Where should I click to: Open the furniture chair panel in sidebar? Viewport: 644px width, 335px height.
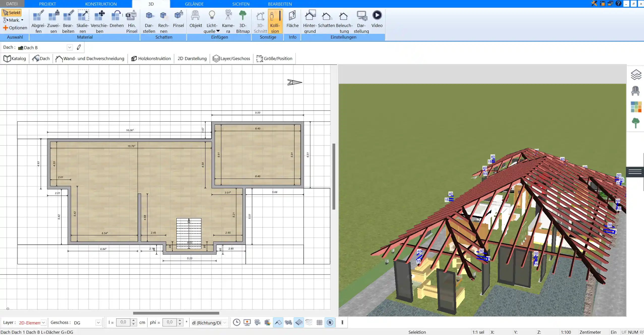(635, 91)
